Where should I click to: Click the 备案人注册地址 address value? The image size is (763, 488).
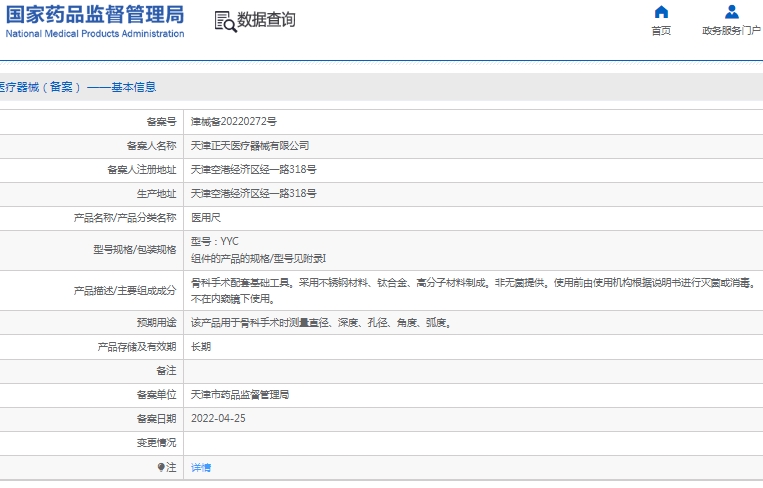coord(254,169)
